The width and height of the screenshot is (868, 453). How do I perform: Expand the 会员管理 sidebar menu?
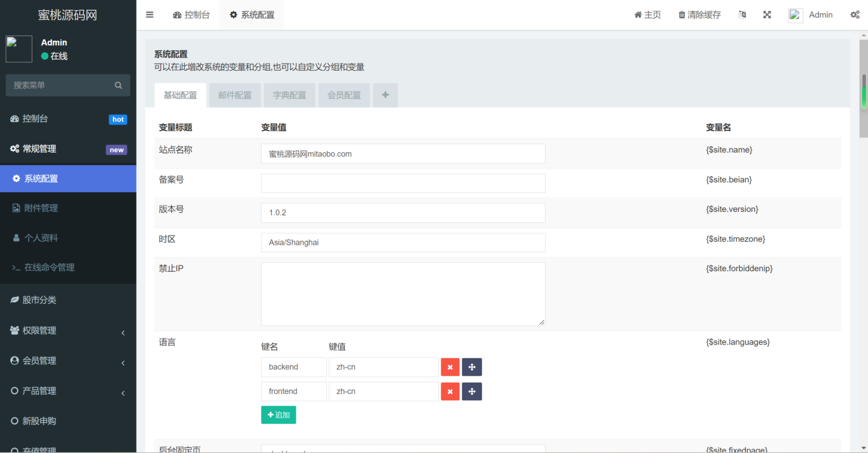point(68,361)
